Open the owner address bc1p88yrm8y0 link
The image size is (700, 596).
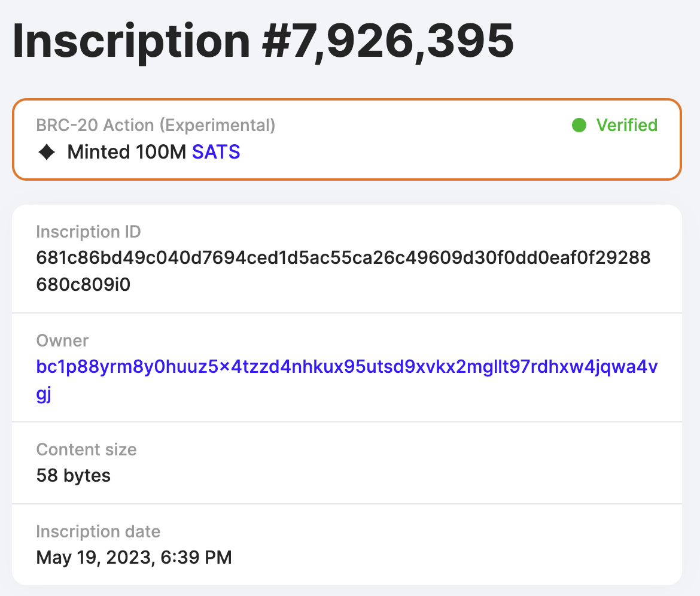[346, 380]
